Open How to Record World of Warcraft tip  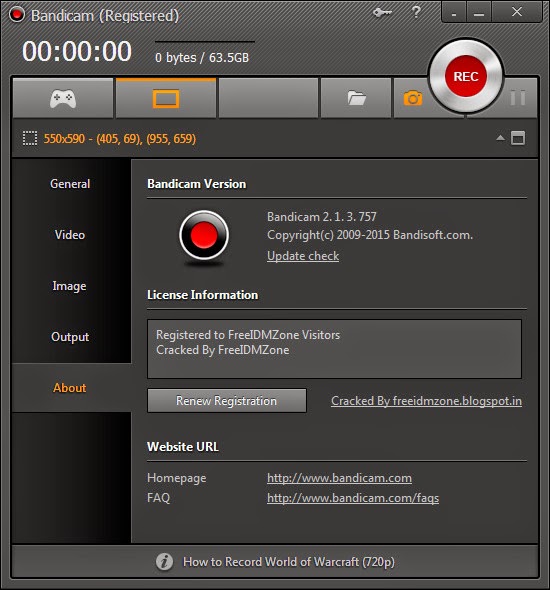pyautogui.click(x=289, y=562)
